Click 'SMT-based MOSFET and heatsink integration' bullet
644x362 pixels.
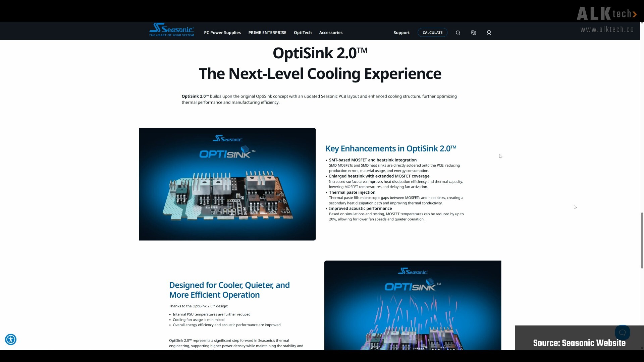point(373,160)
